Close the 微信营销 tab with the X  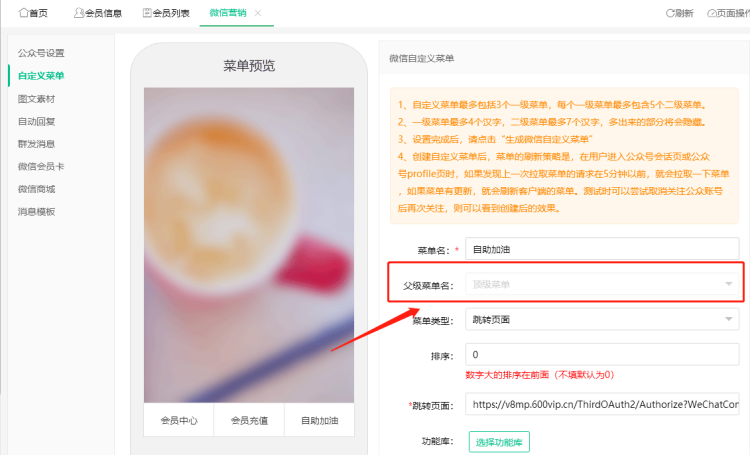coord(258,13)
